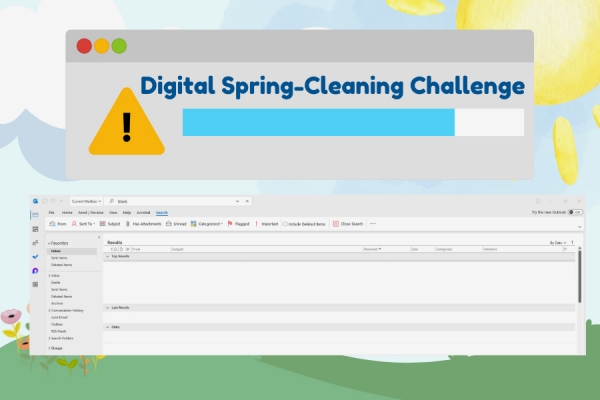Open the By Date sort option

[x=557, y=242]
